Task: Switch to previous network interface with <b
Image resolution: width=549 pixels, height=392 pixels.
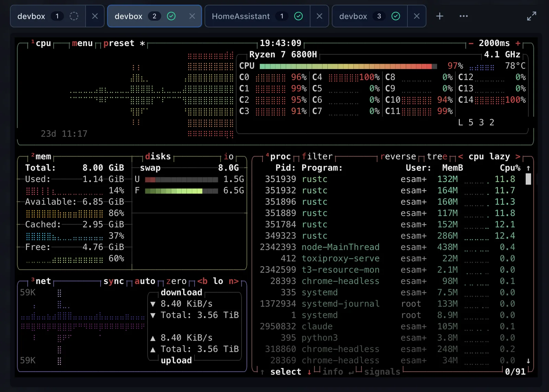Action: coord(202,281)
